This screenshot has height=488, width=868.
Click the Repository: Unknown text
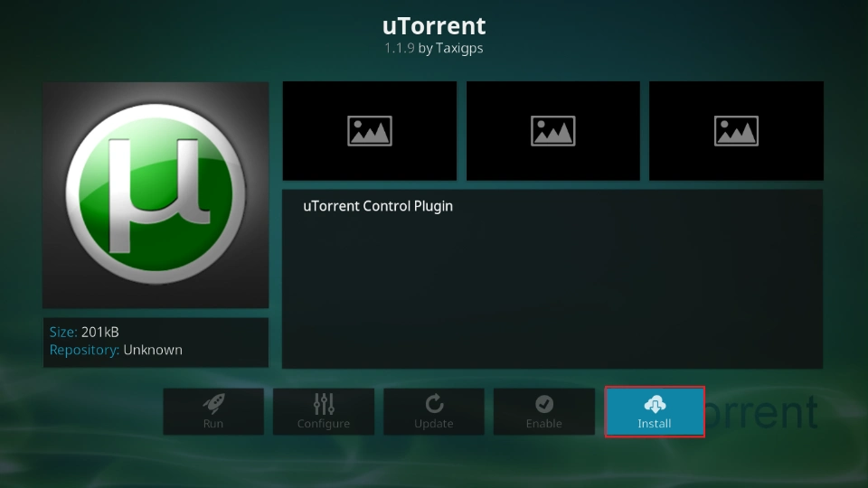(x=116, y=350)
